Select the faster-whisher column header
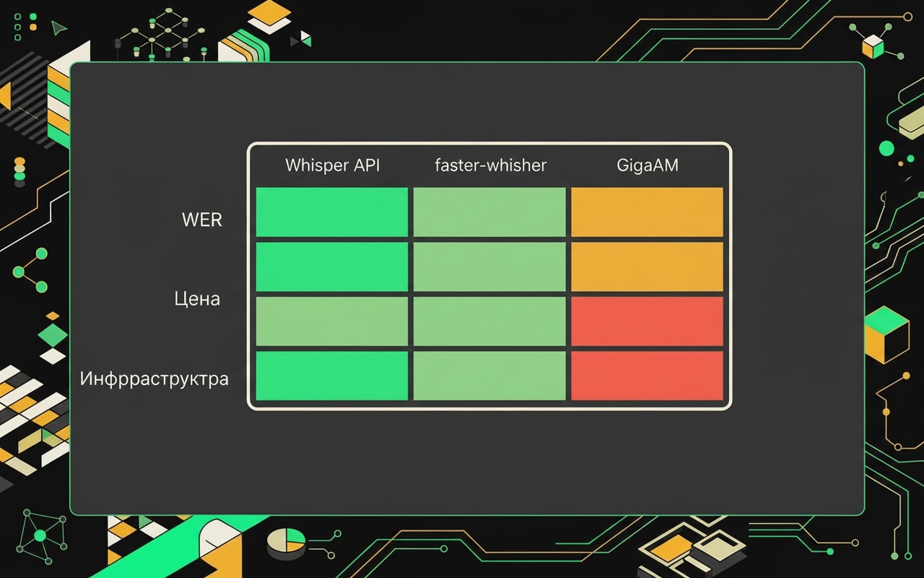The image size is (924, 578). click(x=491, y=165)
